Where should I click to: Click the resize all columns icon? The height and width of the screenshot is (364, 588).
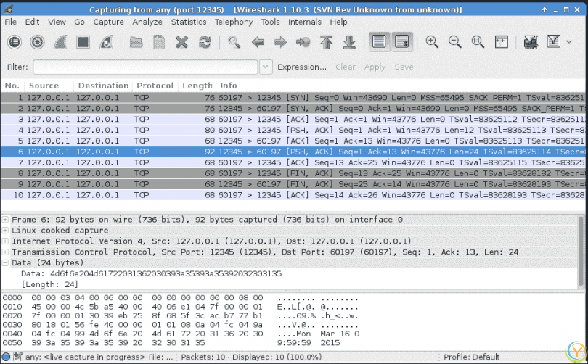click(x=501, y=42)
